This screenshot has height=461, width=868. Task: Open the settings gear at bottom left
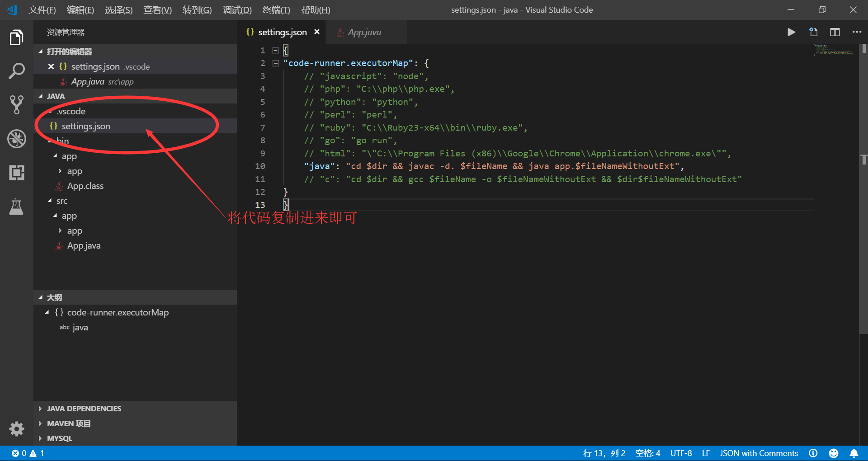[x=17, y=429]
